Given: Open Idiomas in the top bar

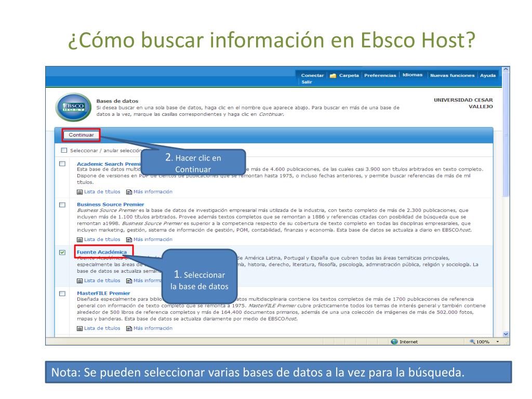Looking at the screenshot, I should (x=413, y=75).
